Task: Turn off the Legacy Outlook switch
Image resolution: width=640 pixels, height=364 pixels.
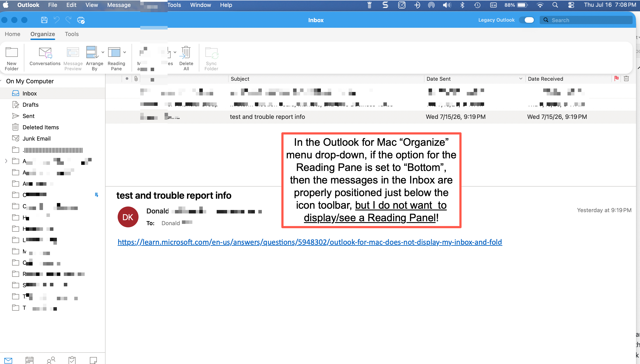Action: click(526, 20)
